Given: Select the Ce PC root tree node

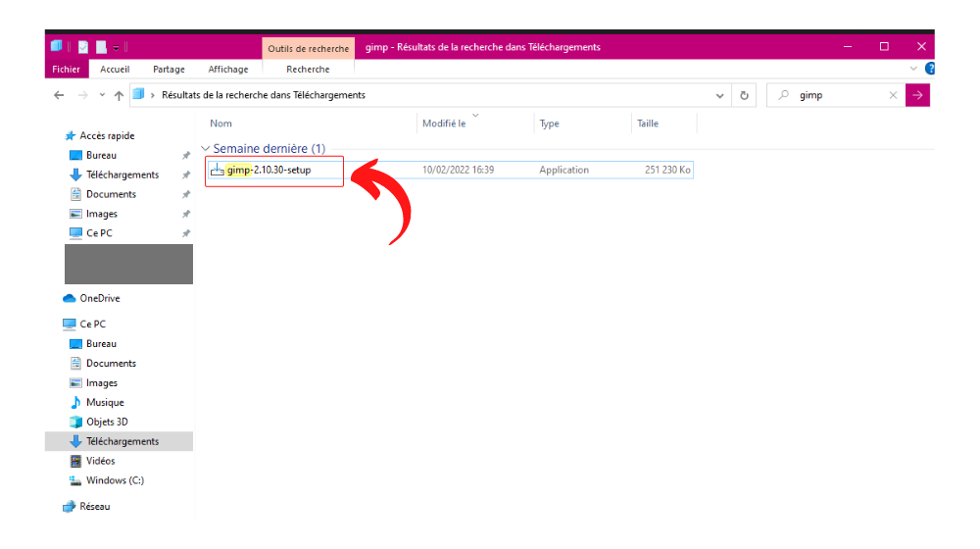Looking at the screenshot, I should [x=92, y=324].
